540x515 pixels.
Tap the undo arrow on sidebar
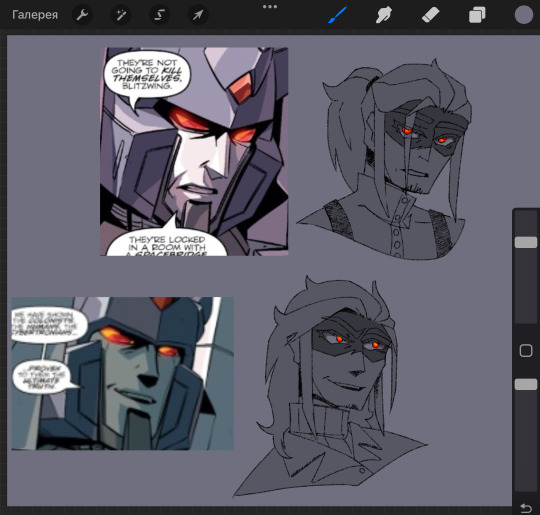click(526, 508)
